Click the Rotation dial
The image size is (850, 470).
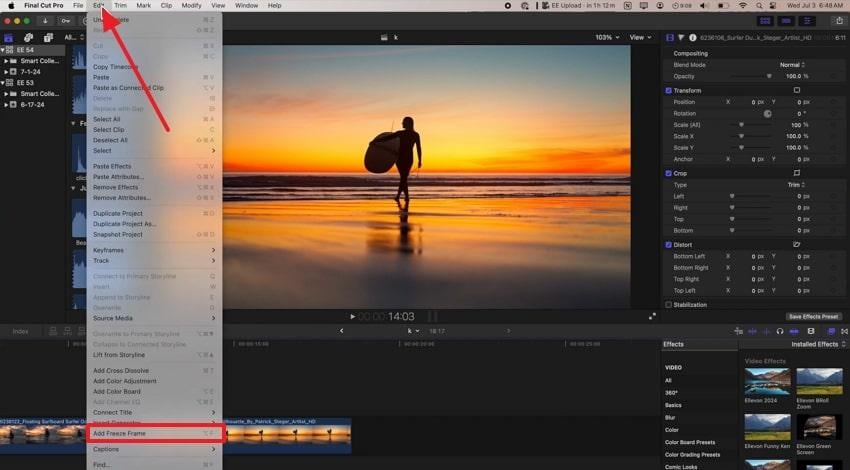[x=767, y=113]
